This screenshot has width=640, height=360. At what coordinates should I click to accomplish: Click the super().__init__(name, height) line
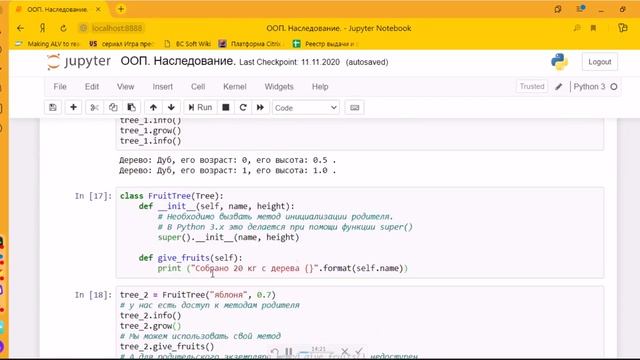point(228,237)
